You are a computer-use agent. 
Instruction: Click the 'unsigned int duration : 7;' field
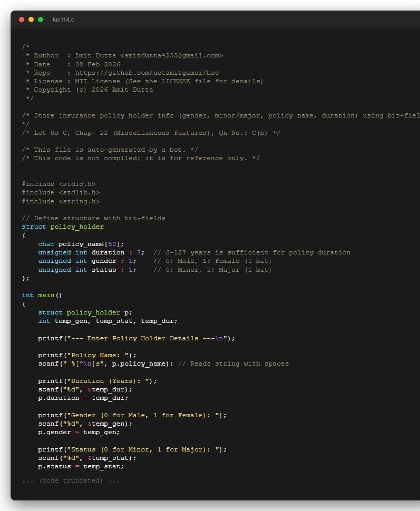tap(91, 252)
